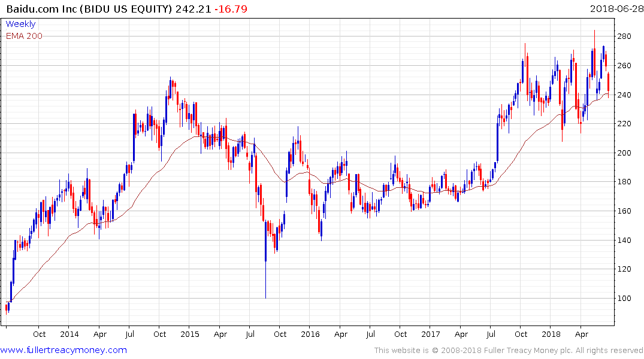Click the price change value -16.79
This screenshot has width=644, height=359.
(231, 9)
